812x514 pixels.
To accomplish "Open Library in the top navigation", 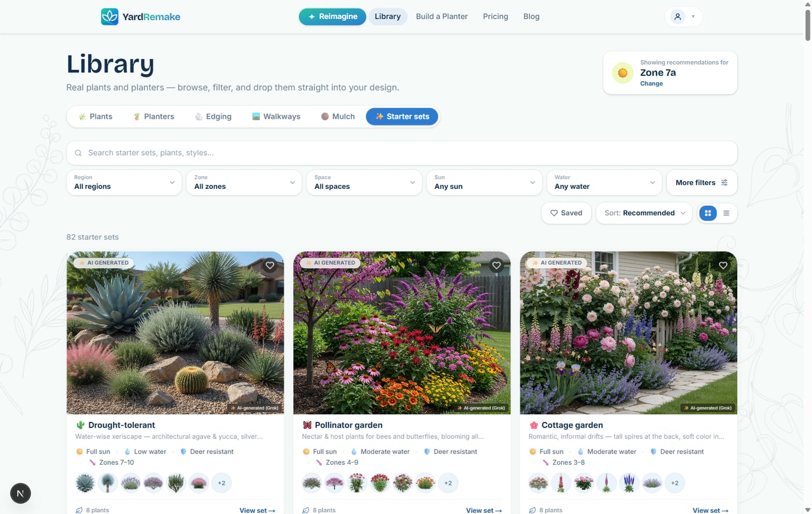I will click(x=387, y=17).
